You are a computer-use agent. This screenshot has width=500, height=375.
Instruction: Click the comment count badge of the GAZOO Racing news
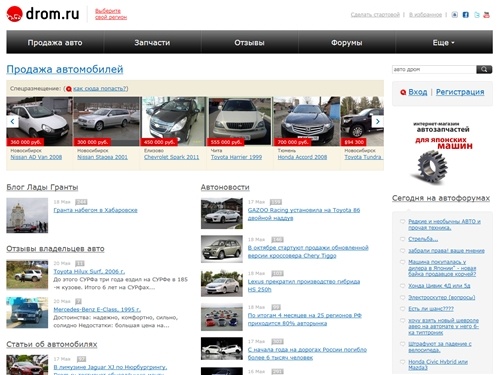click(276, 202)
